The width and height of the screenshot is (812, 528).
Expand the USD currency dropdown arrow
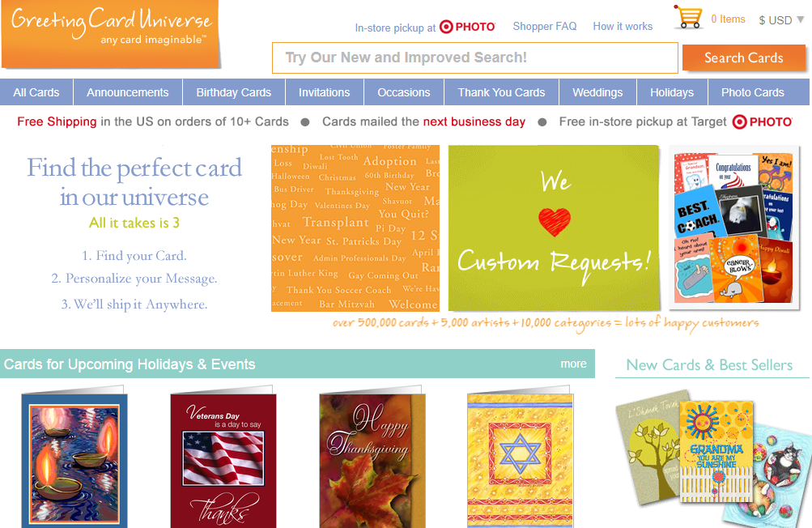[800, 19]
